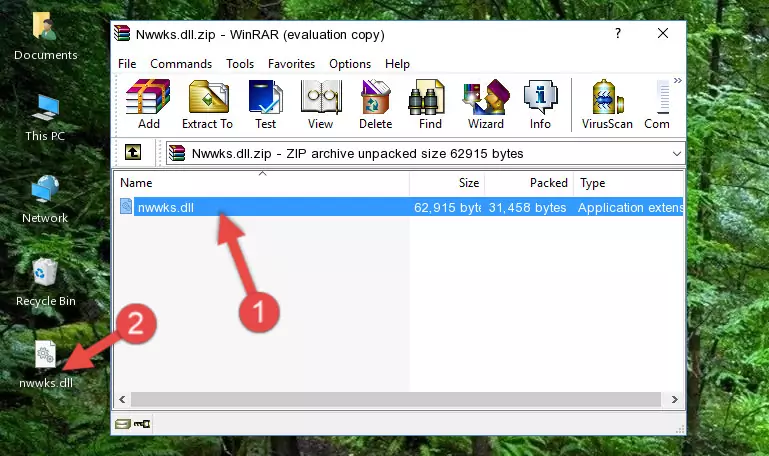Image resolution: width=769 pixels, height=456 pixels.
Task: Sort by the Size column header
Action: 447,183
